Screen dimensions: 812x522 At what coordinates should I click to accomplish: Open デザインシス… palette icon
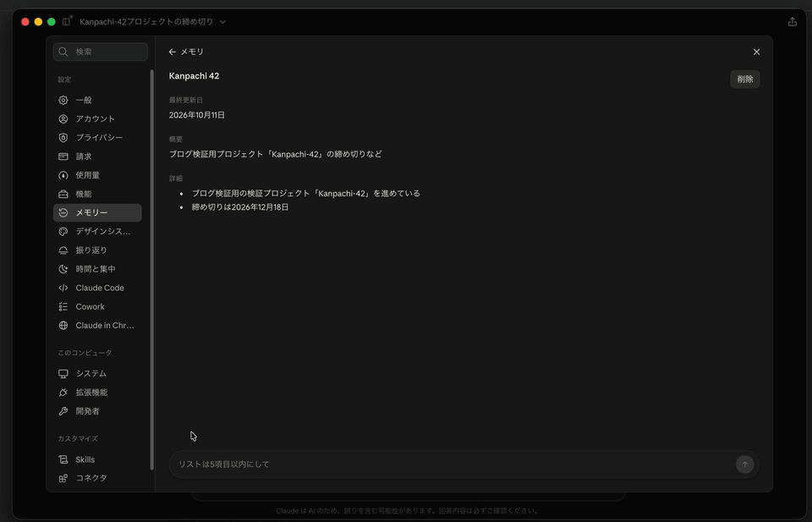tap(63, 232)
